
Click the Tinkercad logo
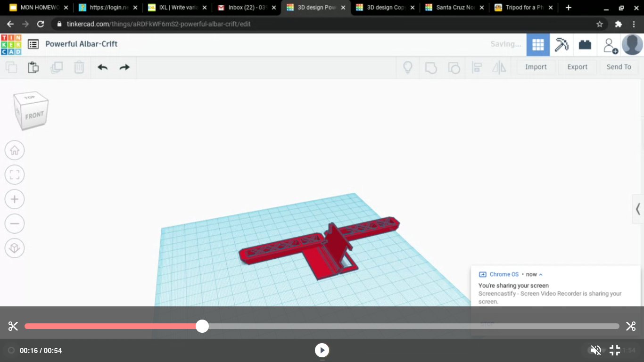pos(11,44)
